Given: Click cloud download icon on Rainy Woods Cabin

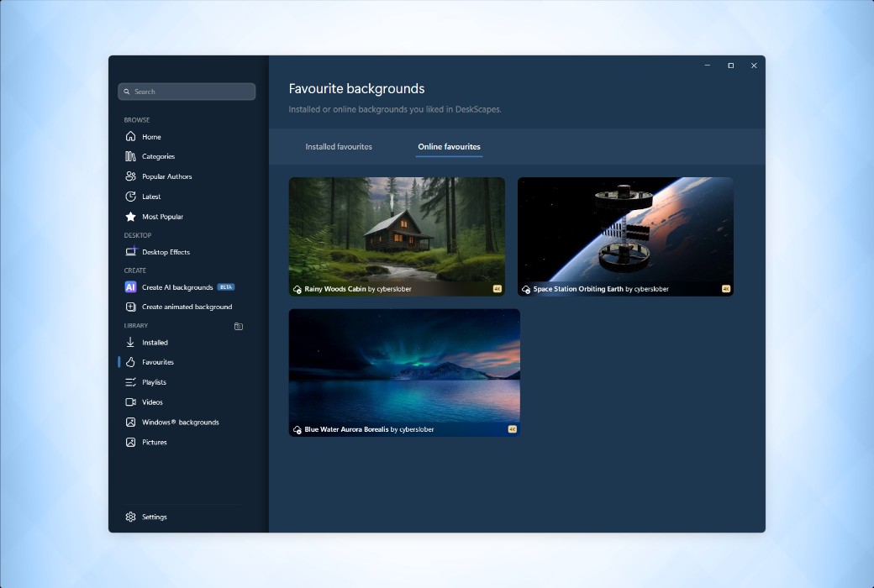Looking at the screenshot, I should point(297,289).
